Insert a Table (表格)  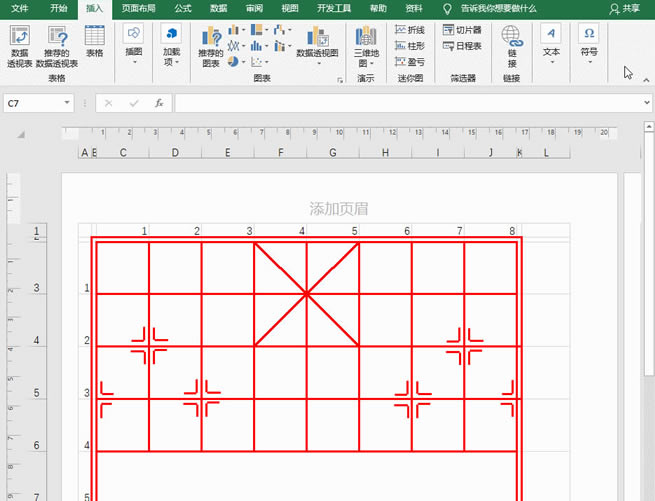point(94,42)
